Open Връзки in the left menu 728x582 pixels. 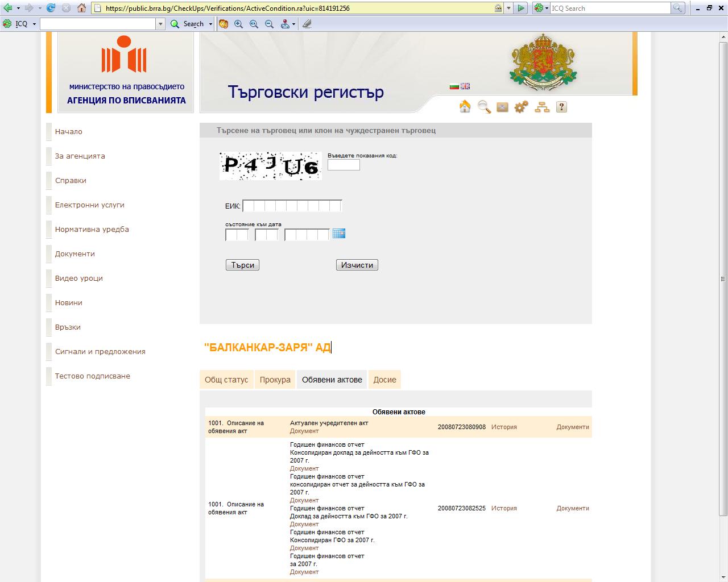pos(68,327)
